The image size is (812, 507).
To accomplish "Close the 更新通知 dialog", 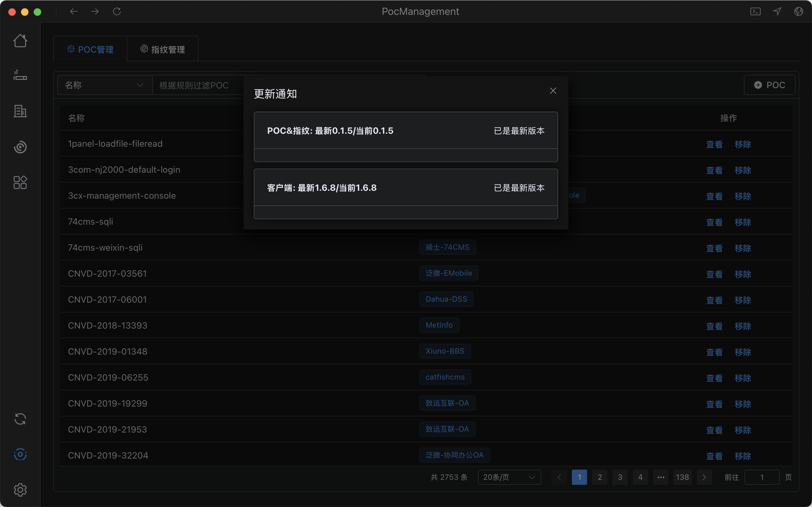I will [x=553, y=91].
